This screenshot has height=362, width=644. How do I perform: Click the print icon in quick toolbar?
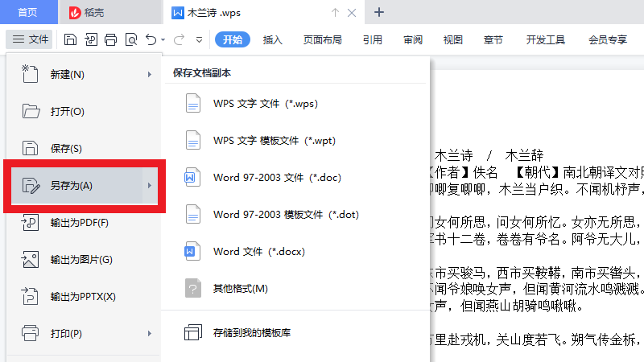coord(111,39)
